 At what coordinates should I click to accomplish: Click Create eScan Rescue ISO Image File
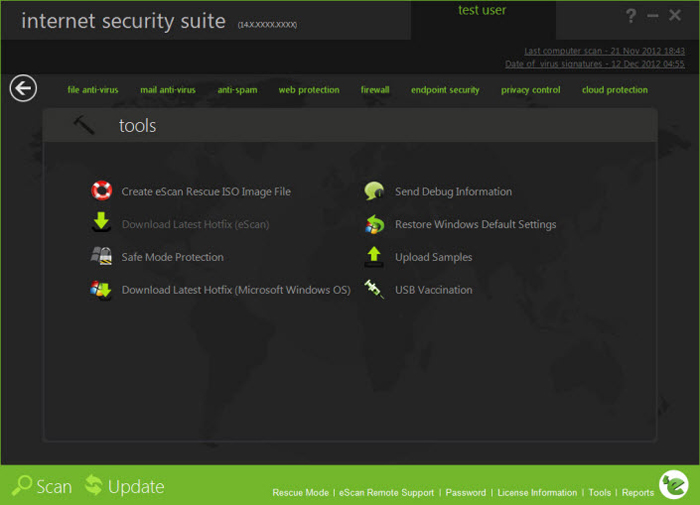206,192
